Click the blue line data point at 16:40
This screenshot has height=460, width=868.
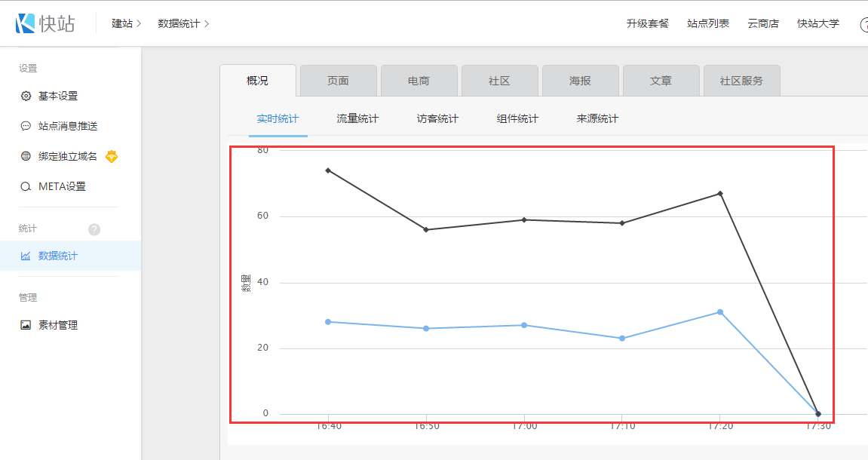coord(328,322)
